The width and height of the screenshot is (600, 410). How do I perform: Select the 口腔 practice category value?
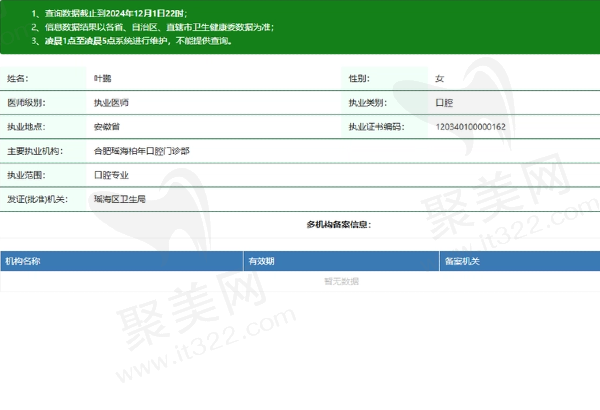tap(445, 103)
